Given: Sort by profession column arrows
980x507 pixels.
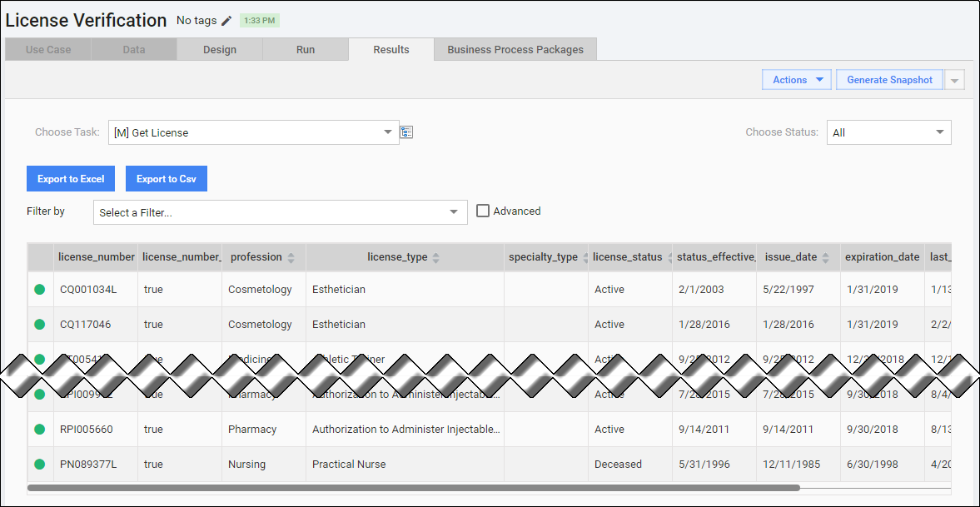Looking at the screenshot, I should pos(291,257).
